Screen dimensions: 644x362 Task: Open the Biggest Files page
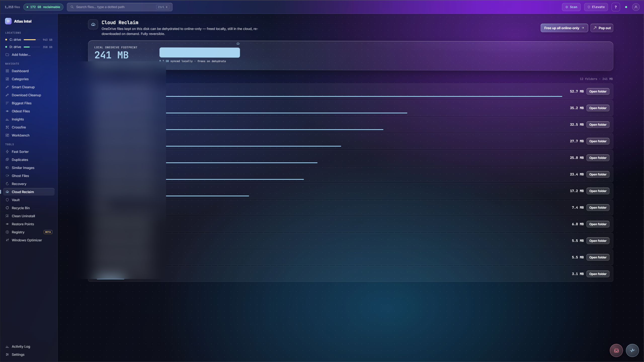click(29, 103)
